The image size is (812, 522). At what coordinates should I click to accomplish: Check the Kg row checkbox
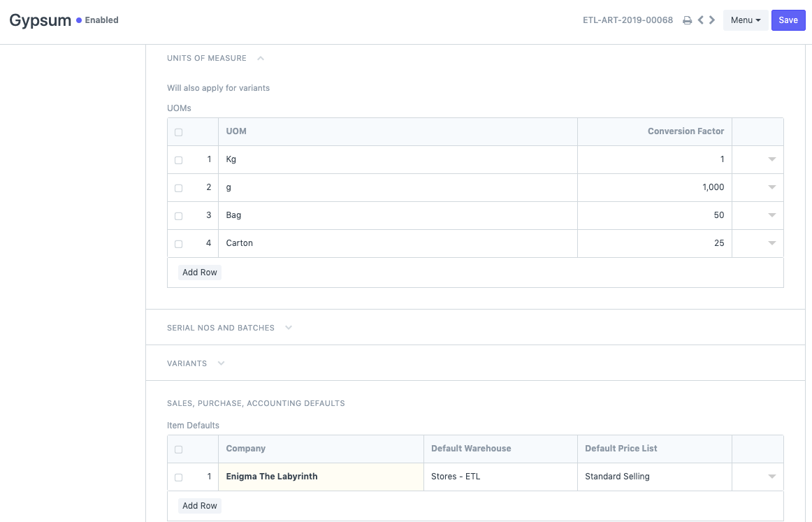179,160
